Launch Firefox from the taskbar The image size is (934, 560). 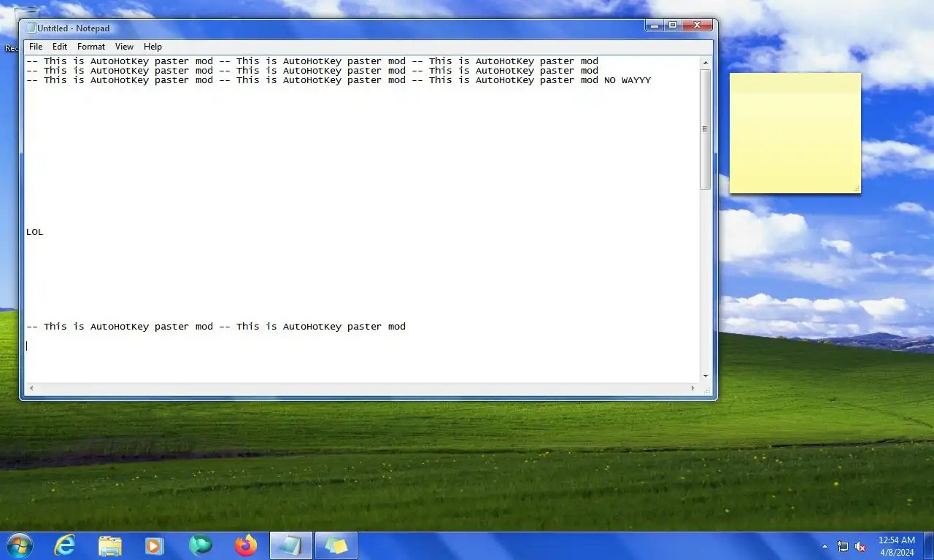point(246,545)
